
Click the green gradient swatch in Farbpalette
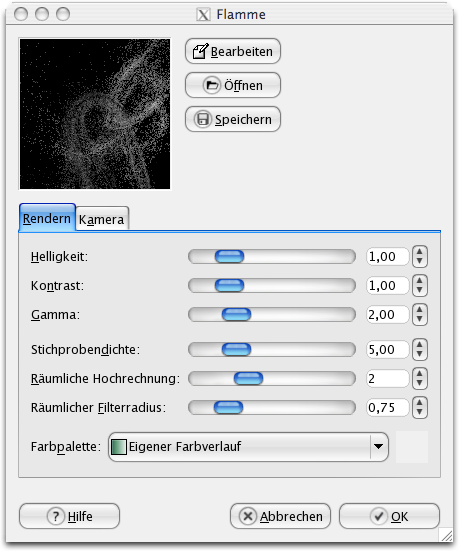coord(118,447)
